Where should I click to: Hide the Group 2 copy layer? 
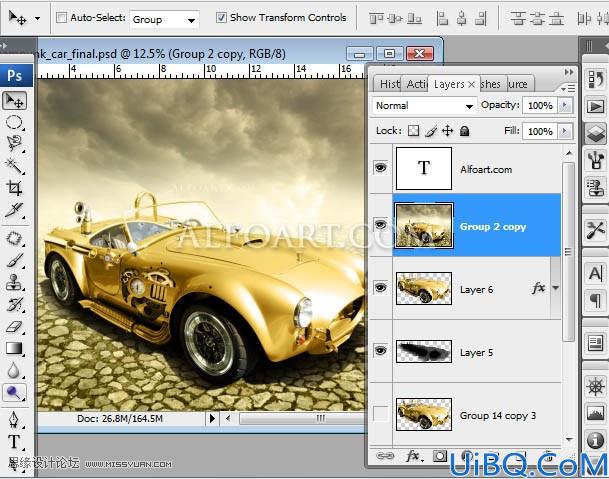point(381,225)
